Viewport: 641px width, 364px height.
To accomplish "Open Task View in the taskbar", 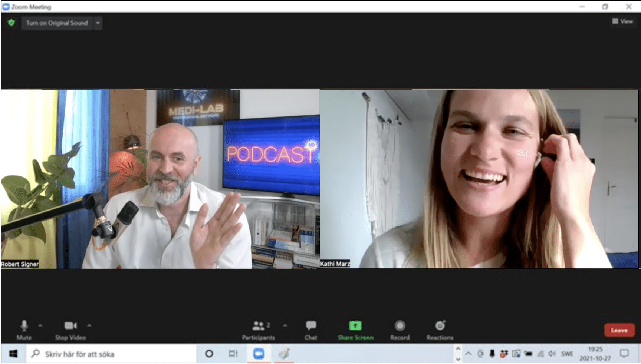I will coord(233,354).
